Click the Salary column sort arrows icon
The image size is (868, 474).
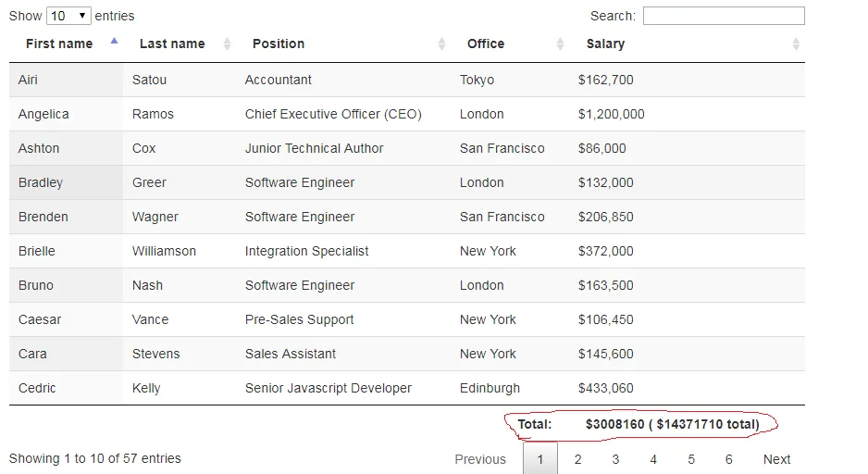[796, 44]
